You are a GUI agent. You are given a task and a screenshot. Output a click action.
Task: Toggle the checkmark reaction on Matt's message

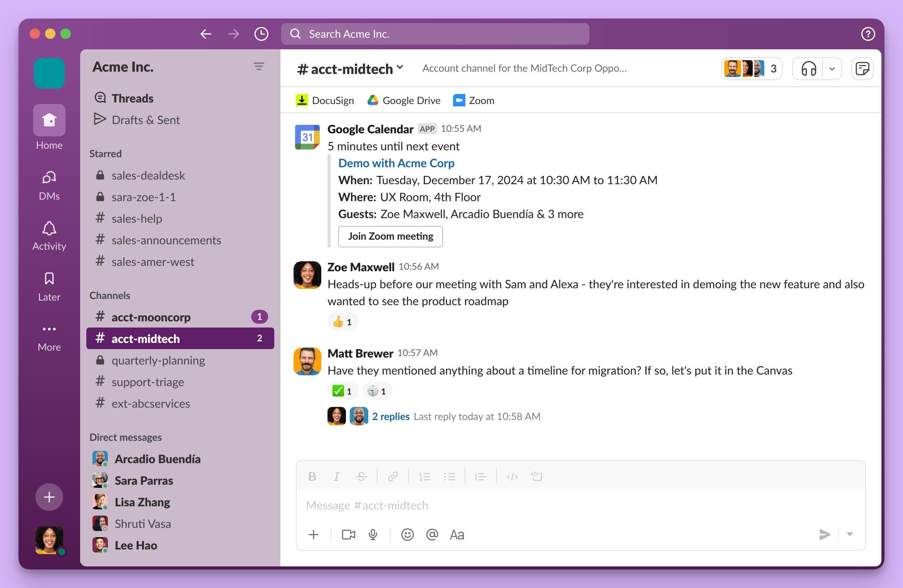click(x=342, y=390)
